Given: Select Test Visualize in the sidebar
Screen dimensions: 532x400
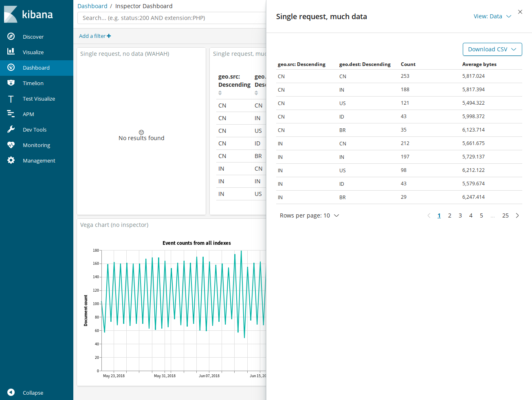Looking at the screenshot, I should [39, 99].
